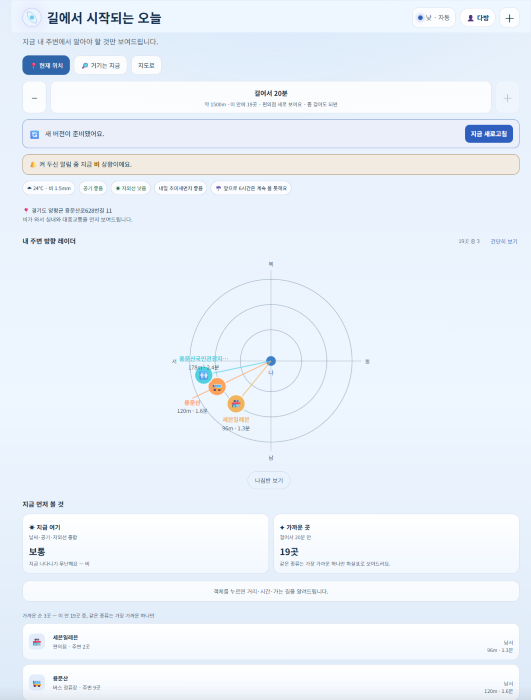Viewport: 531px width, 700px height.
Task: Click the 보통 condition text
Action: pos(37,552)
